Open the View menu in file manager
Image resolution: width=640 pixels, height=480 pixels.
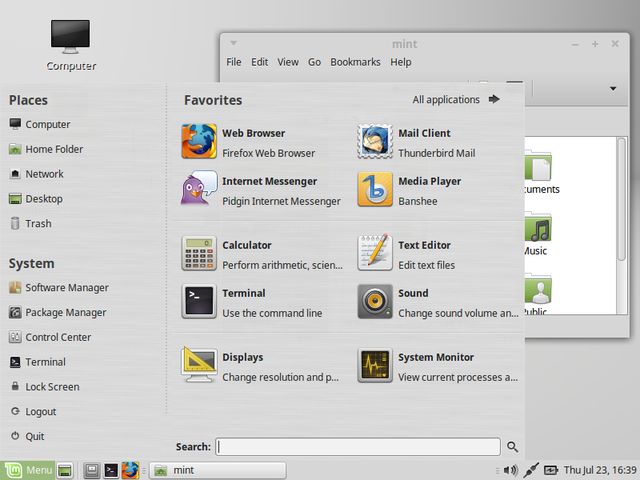click(x=288, y=62)
